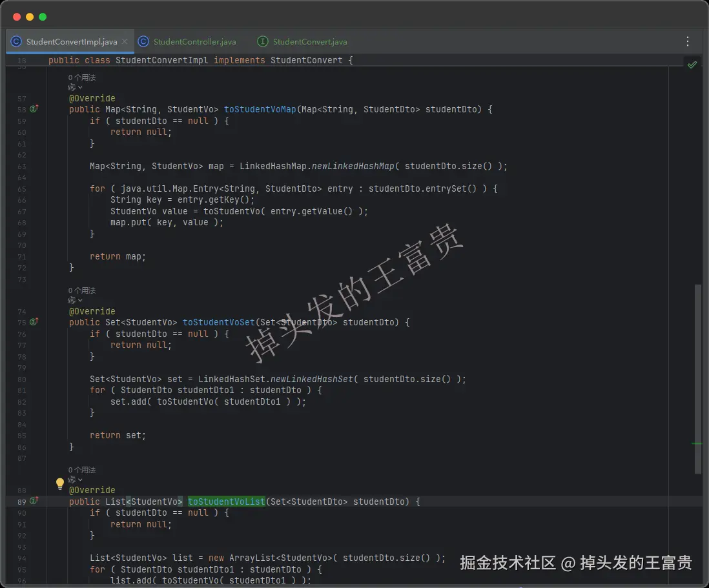Screen dimensions: 709x588
Task: Click the vertical editor scrollbar thumb
Action: pos(697,379)
